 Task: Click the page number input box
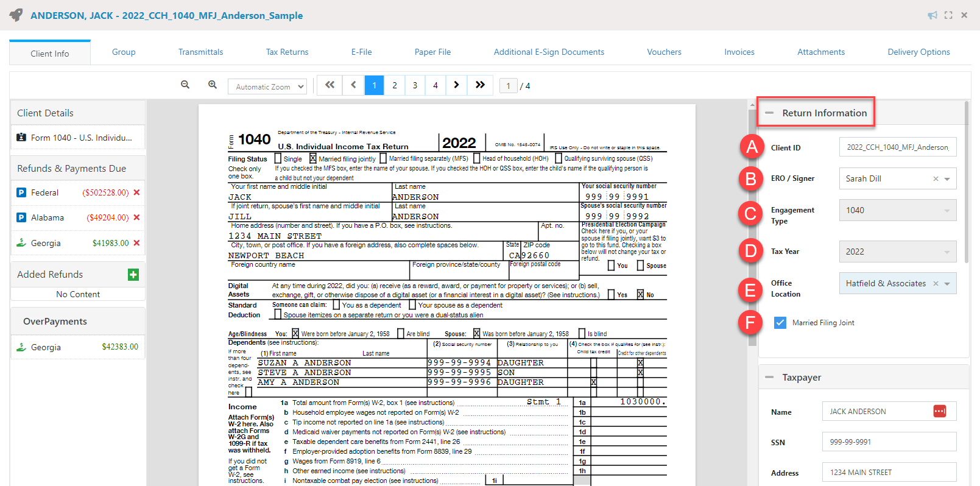pyautogui.click(x=509, y=86)
